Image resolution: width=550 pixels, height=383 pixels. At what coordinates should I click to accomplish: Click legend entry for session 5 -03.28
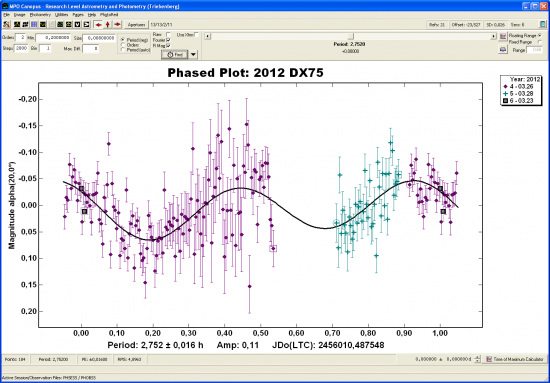[x=519, y=93]
